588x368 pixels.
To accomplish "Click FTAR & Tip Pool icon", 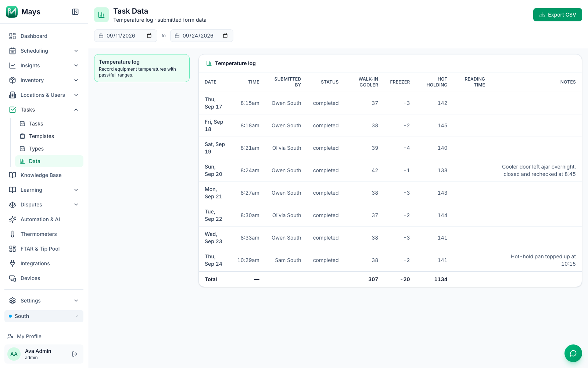I will (12, 249).
